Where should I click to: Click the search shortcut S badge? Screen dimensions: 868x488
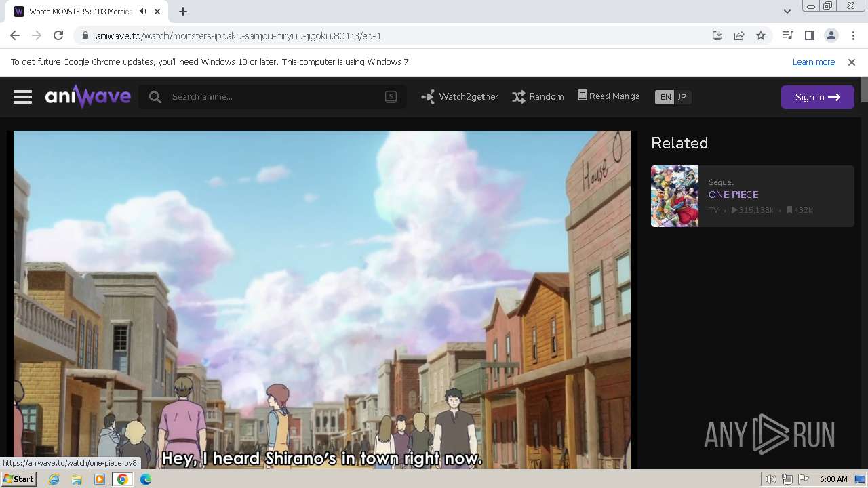[x=391, y=97]
